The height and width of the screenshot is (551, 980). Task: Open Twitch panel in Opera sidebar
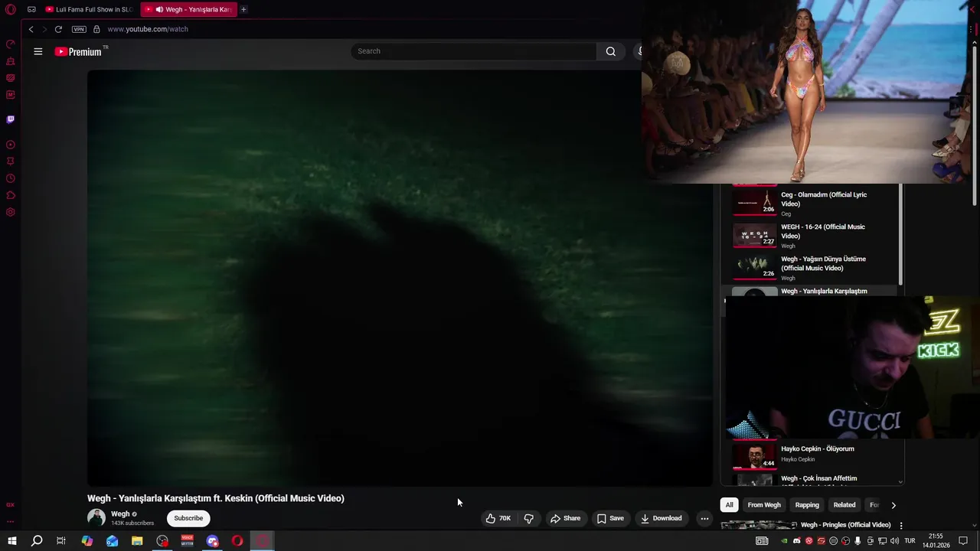11,119
